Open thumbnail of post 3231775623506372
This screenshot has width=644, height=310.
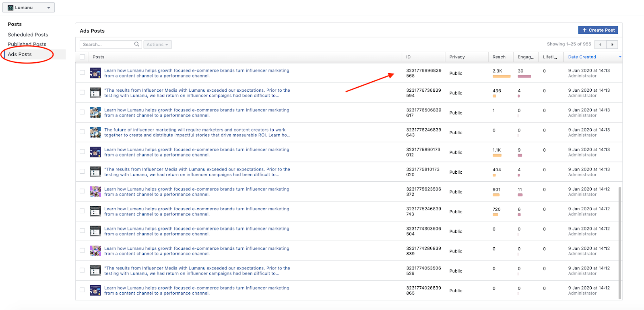95,191
